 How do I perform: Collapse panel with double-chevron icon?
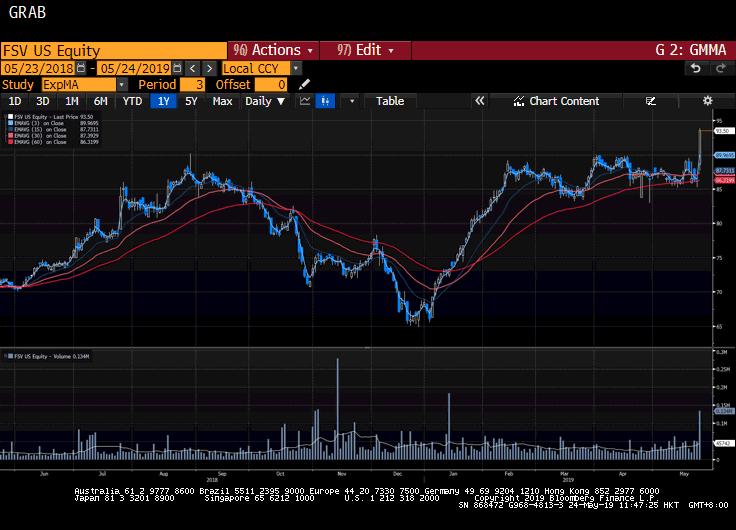[479, 101]
